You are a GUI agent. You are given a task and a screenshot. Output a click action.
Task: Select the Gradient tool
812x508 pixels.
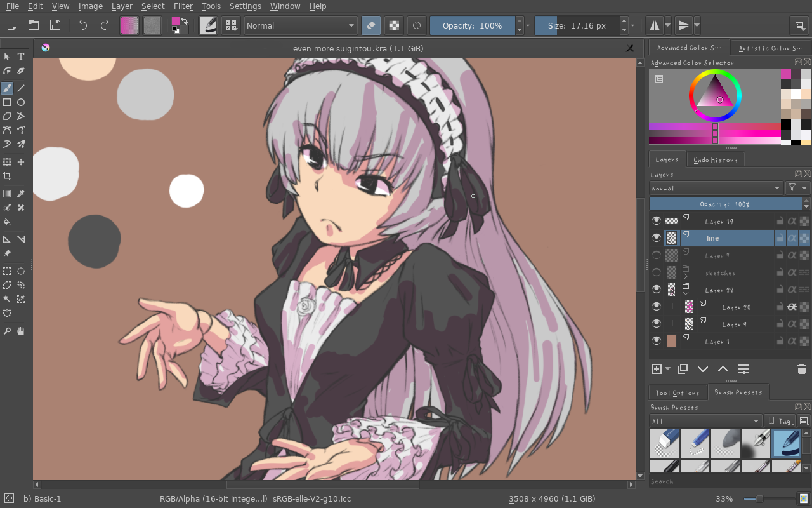[7, 194]
